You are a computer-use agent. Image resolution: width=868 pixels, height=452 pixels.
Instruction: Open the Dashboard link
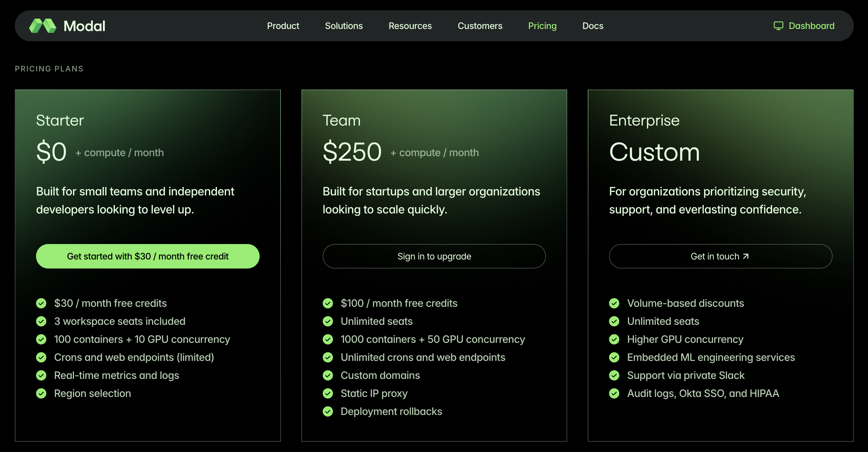tap(811, 26)
